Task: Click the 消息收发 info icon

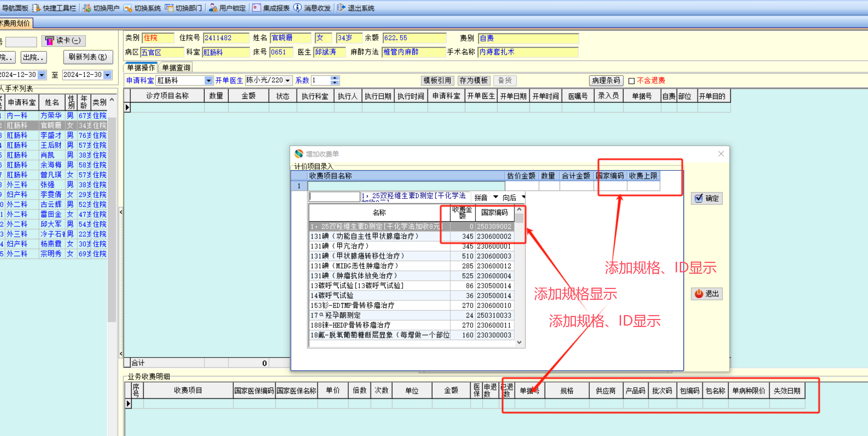Action: click(x=298, y=8)
